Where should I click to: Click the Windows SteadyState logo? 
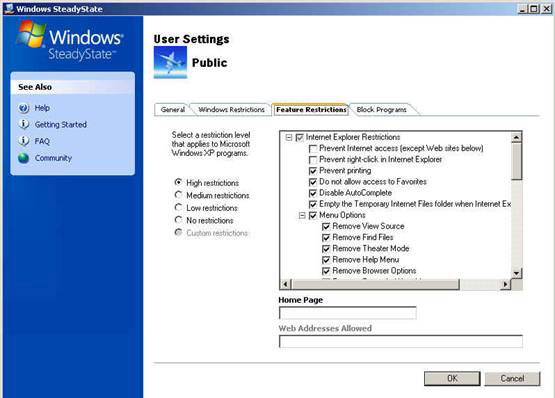point(70,41)
